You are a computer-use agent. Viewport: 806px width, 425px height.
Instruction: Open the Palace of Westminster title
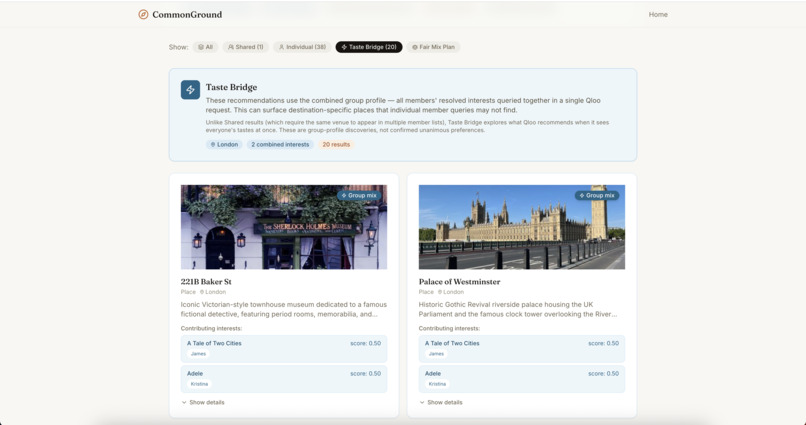pyautogui.click(x=460, y=282)
